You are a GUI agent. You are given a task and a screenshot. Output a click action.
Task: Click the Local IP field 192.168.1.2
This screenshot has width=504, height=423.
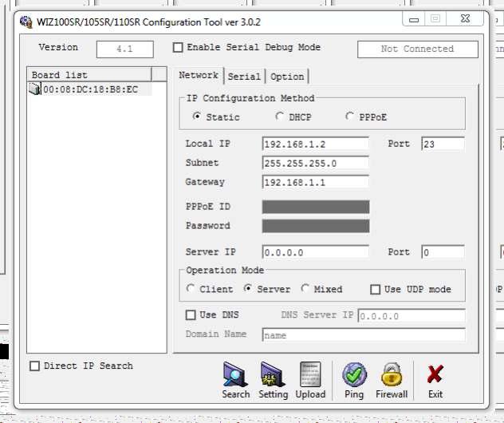pyautogui.click(x=316, y=144)
